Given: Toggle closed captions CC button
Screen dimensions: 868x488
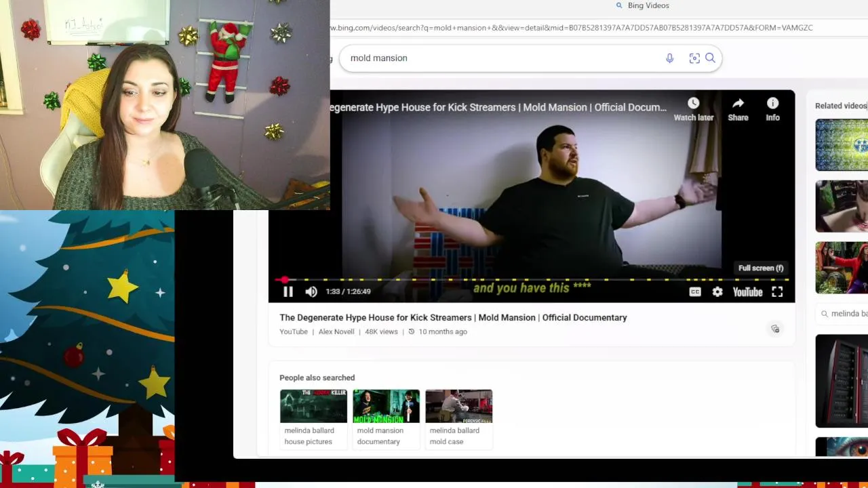Looking at the screenshot, I should (695, 291).
